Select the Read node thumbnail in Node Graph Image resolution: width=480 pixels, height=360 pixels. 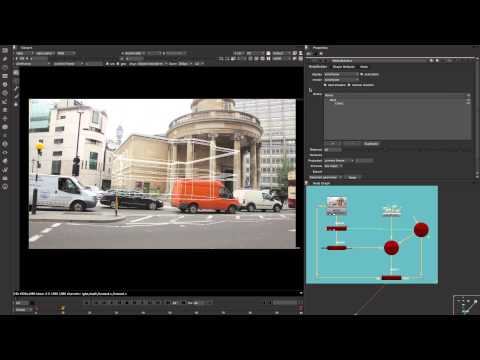(x=337, y=205)
